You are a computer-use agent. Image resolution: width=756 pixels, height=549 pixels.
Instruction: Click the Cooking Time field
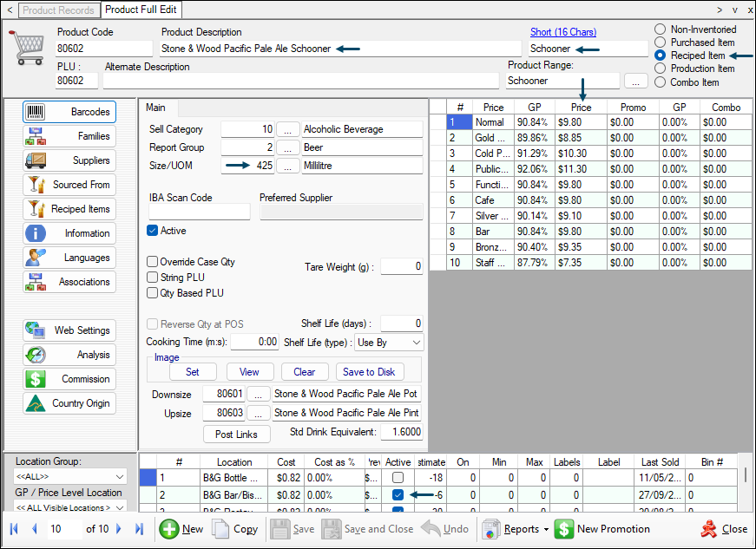coord(254,342)
